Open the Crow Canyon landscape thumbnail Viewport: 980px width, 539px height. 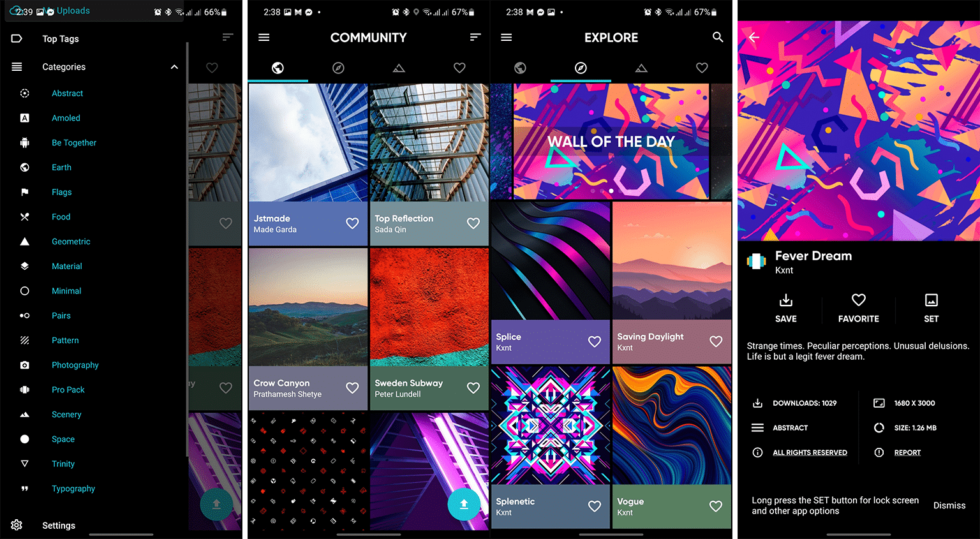308,307
